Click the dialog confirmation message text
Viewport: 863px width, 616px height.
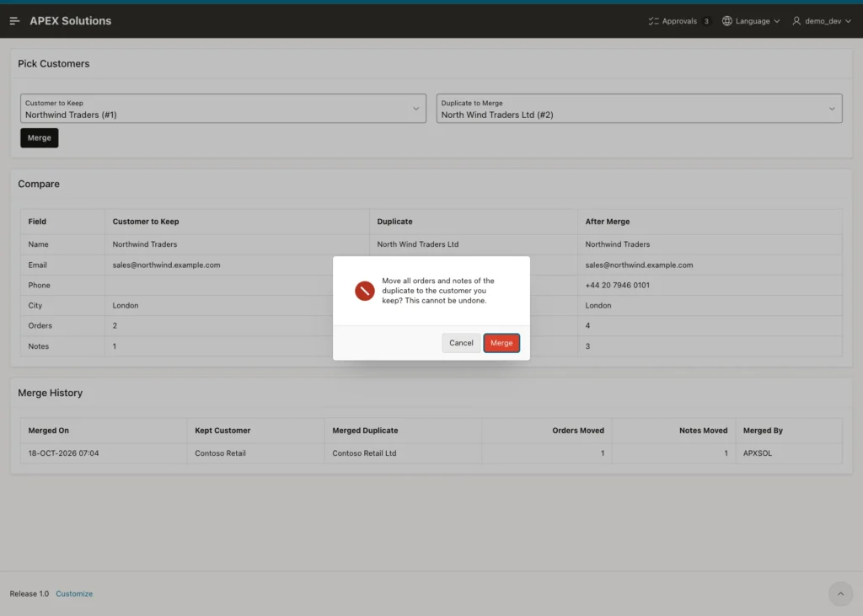point(438,291)
